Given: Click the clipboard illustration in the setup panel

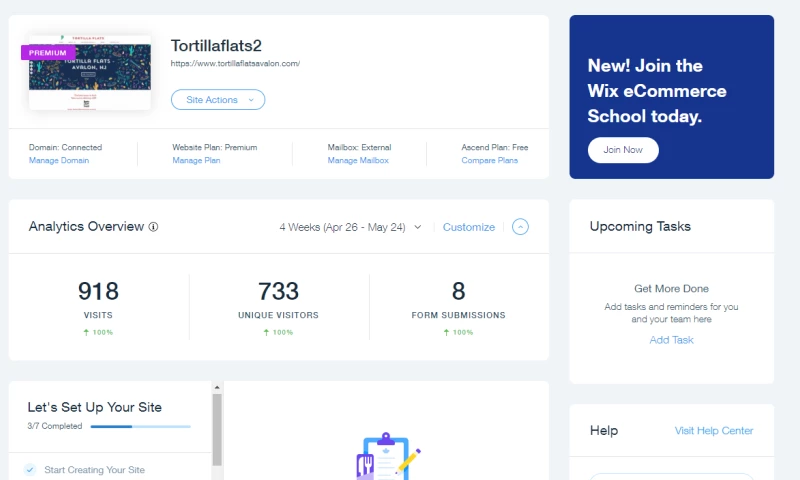Looking at the screenshot, I should coord(387,457).
